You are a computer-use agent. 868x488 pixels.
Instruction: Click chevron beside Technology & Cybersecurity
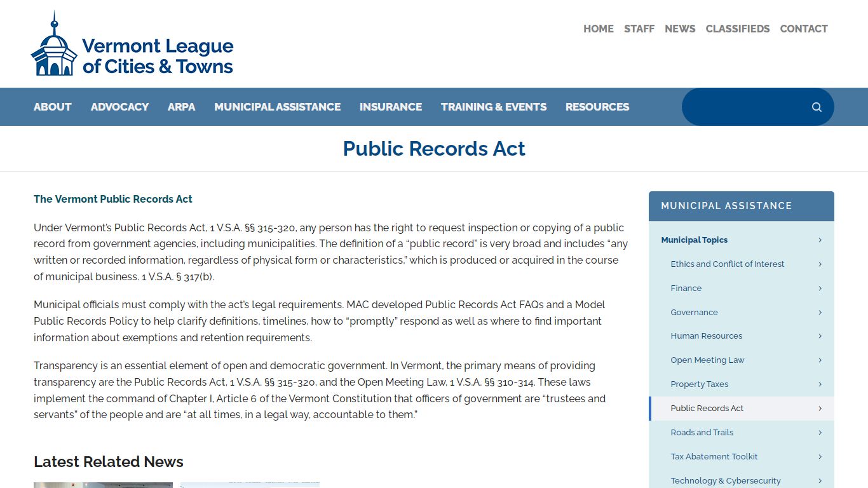tap(820, 481)
